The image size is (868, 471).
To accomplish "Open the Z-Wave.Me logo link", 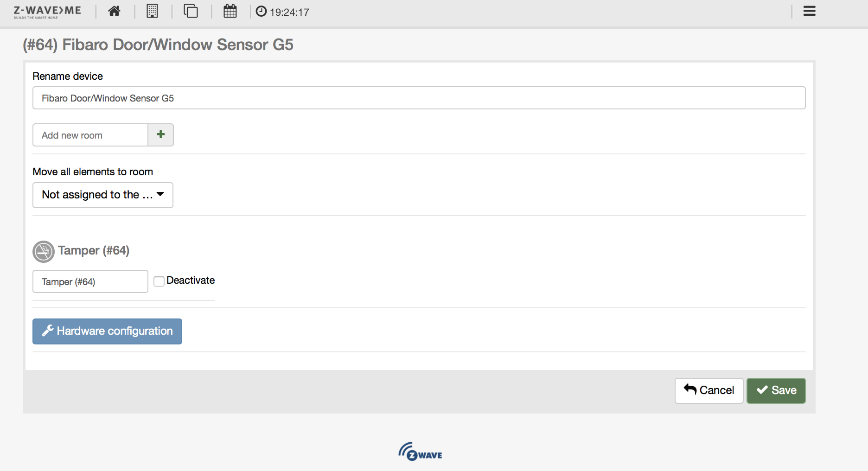I will pyautogui.click(x=47, y=12).
